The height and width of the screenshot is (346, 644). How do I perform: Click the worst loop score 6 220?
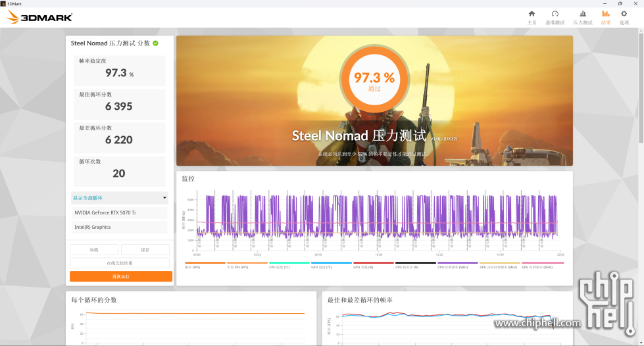click(118, 140)
